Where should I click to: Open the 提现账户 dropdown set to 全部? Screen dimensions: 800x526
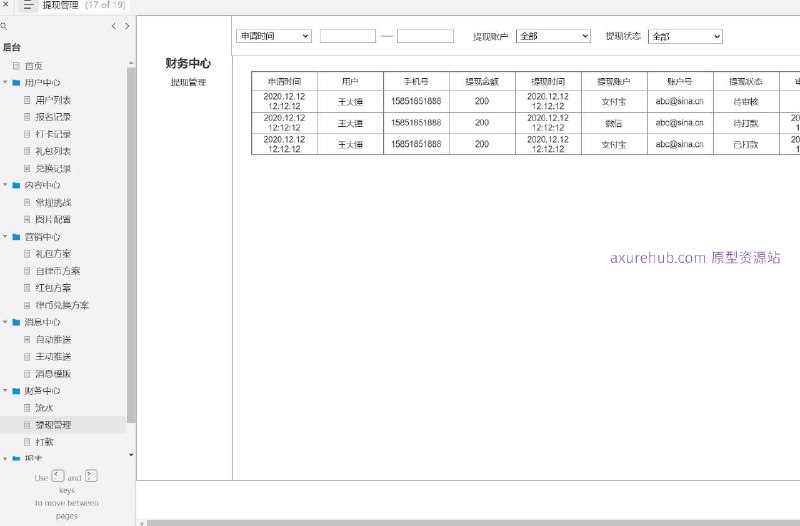click(554, 36)
